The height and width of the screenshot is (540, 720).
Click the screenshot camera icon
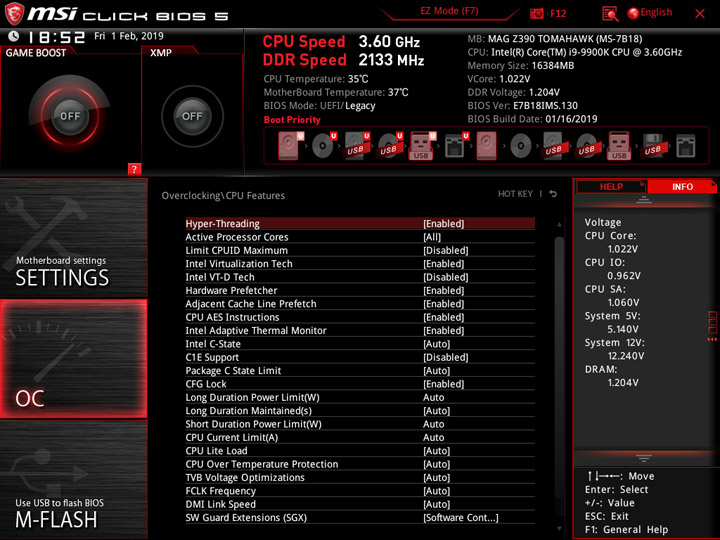[536, 13]
